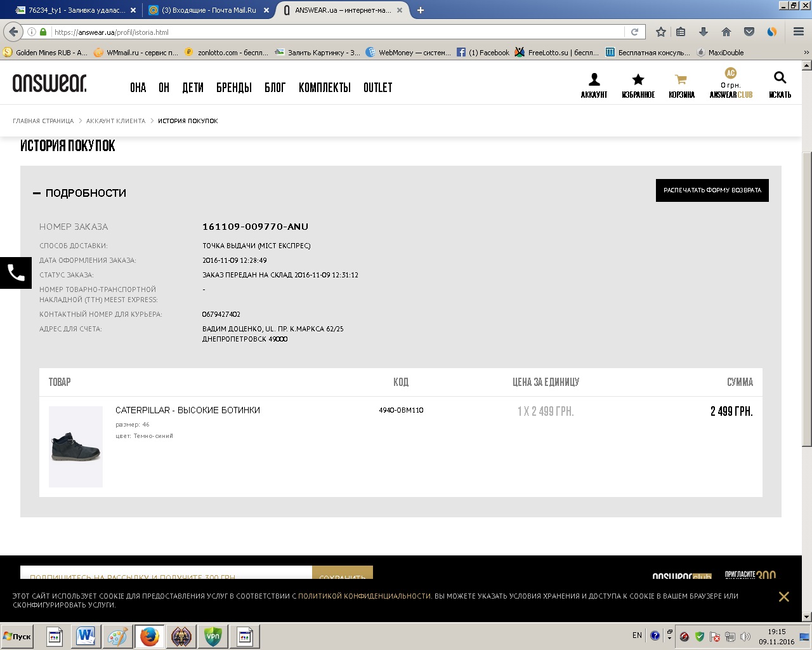Screen dimensions: 812x650
Task: Click АККАУНТ КЛИЕНТА breadcrumb
Action: [116, 121]
